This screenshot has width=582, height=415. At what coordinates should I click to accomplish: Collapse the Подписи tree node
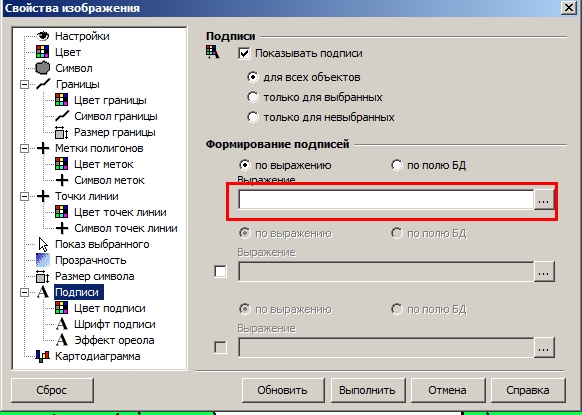[24, 293]
